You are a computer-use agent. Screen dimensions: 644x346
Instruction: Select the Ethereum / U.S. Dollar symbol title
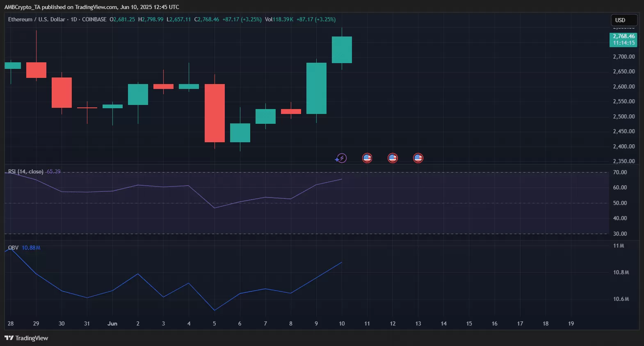coord(37,19)
